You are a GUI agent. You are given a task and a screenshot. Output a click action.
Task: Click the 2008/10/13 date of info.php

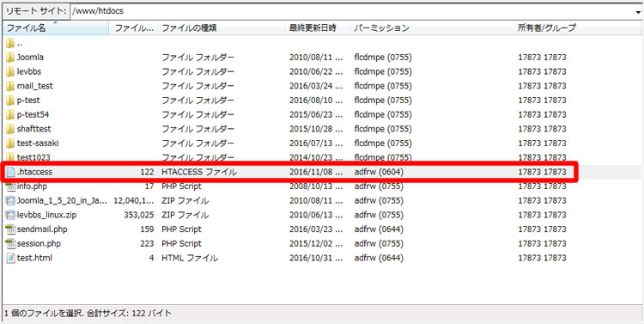point(316,186)
